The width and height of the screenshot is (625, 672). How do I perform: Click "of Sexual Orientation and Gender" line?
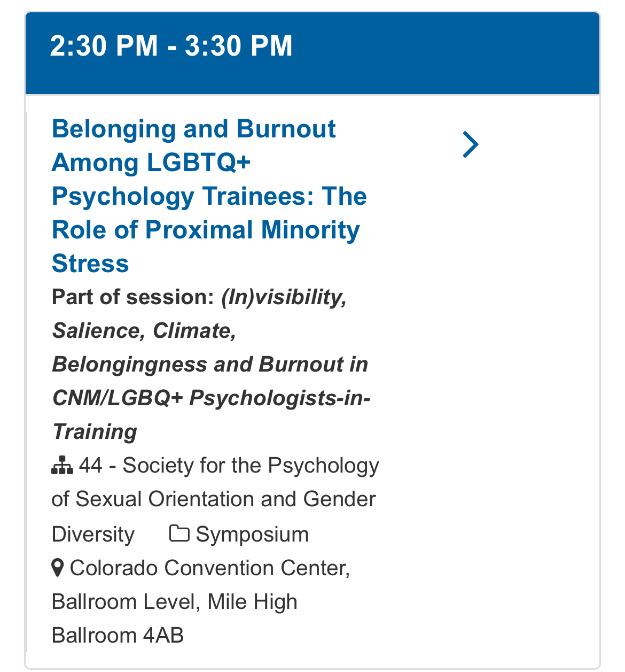tap(214, 499)
